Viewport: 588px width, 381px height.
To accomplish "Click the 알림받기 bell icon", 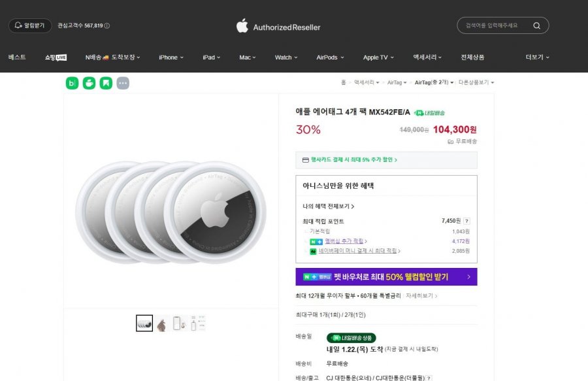I will (x=18, y=25).
